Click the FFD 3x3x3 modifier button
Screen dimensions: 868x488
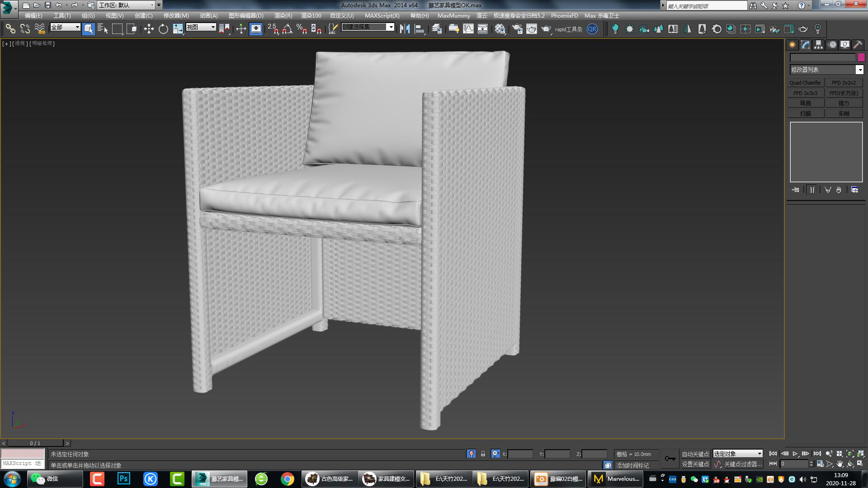point(806,93)
